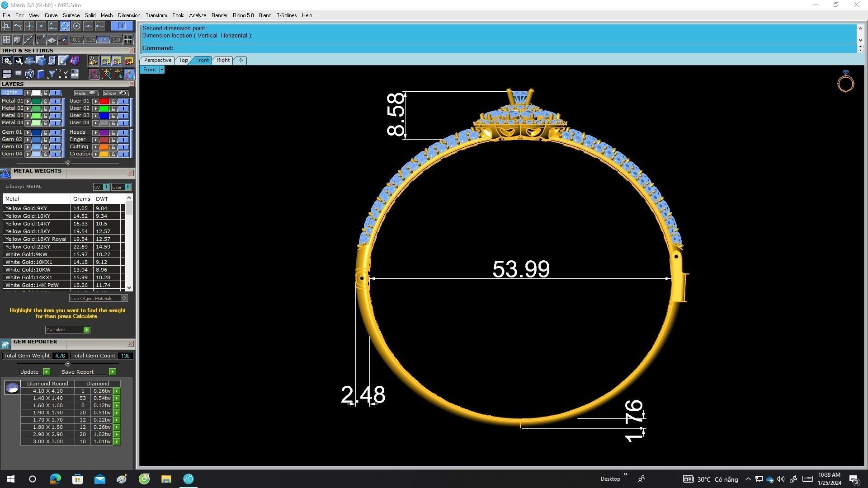
Task: Click the 45 degree ortho snap icon
Action: tap(40, 40)
